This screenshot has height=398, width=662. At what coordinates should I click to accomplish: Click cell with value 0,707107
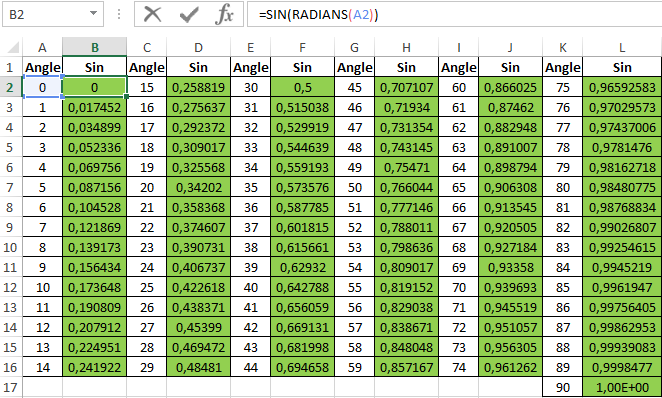tap(407, 87)
